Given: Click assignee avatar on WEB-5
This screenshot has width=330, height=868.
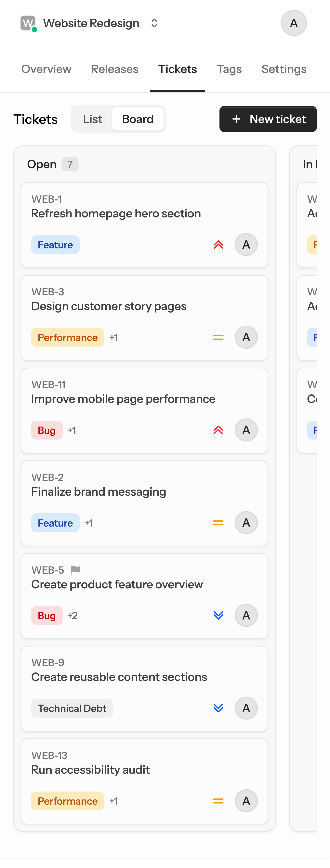Looking at the screenshot, I should pyautogui.click(x=246, y=615).
